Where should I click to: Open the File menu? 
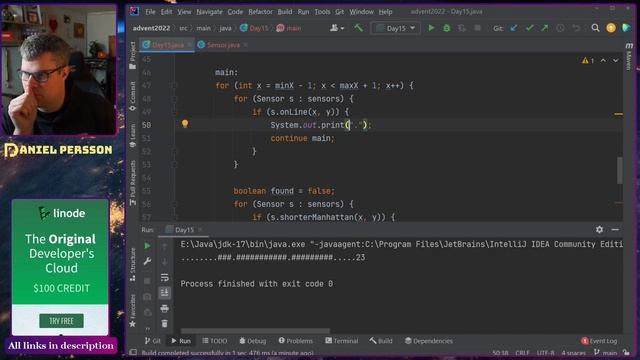click(150, 12)
